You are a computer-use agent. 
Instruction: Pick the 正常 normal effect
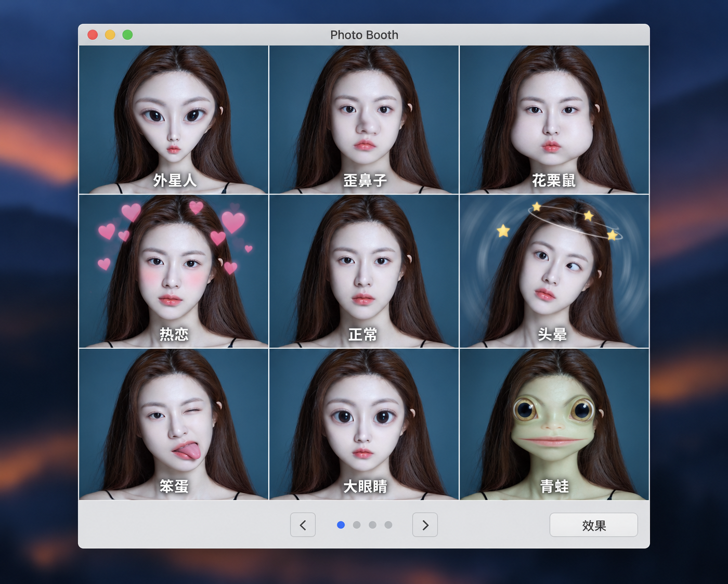(364, 271)
